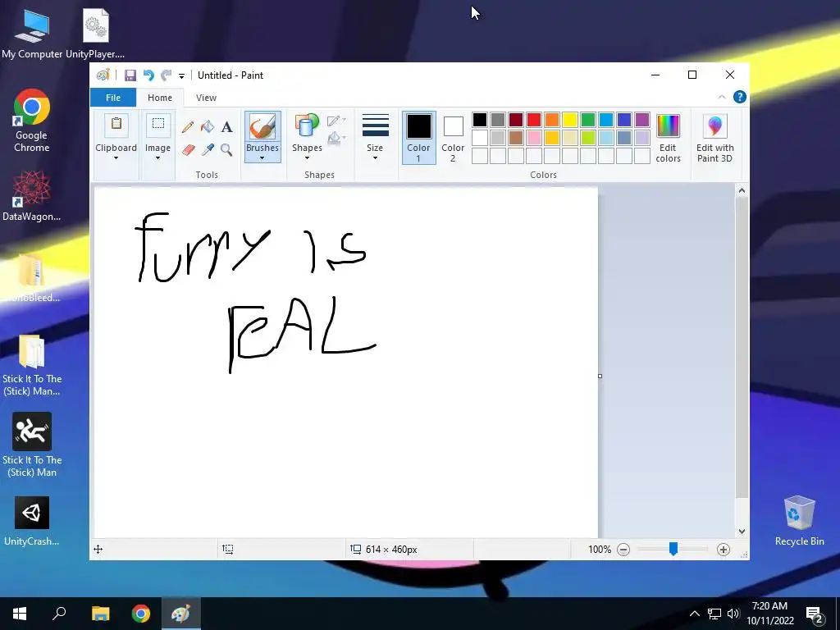Show hidden icons in system tray
The image size is (840, 630).
(x=694, y=614)
